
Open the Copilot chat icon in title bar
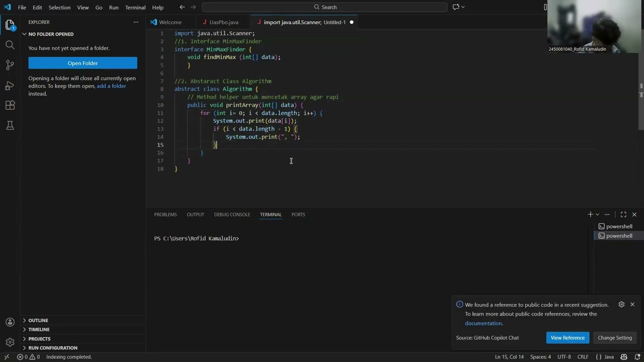tap(456, 7)
